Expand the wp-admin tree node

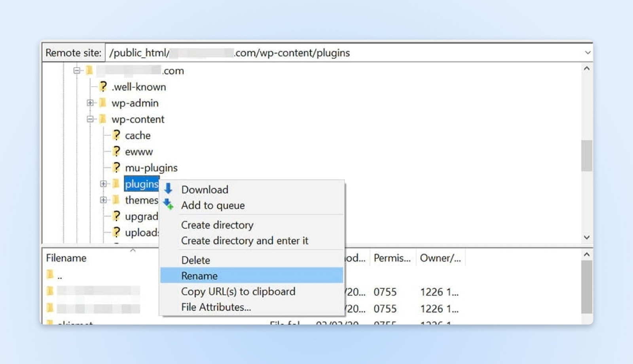[89, 103]
